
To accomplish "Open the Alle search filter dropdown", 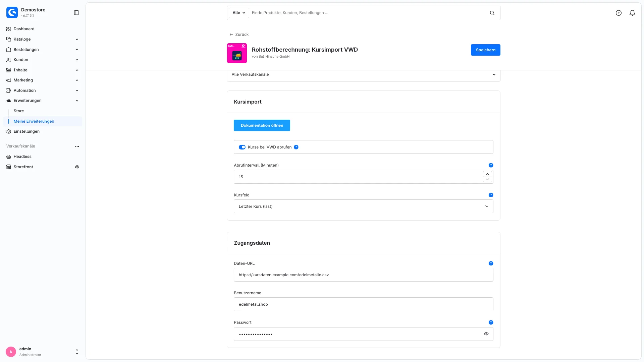I will 239,13.
